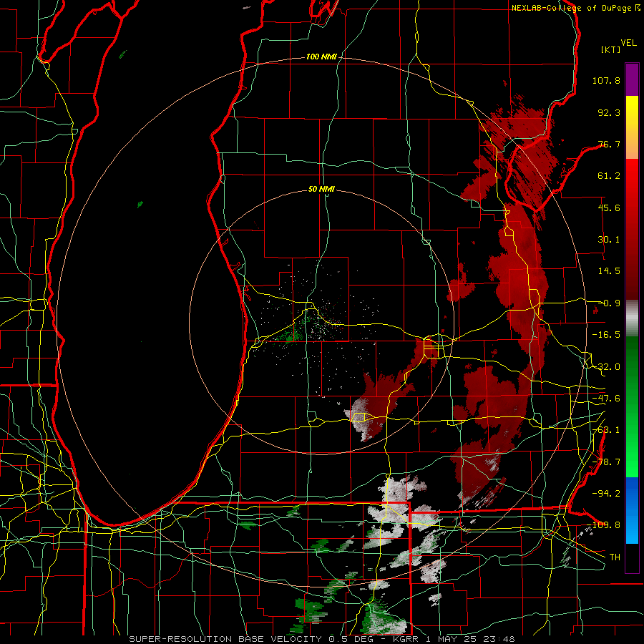This screenshot has height=644, width=644.
Task: Click the 92.3 scale value
Action: (x=609, y=112)
